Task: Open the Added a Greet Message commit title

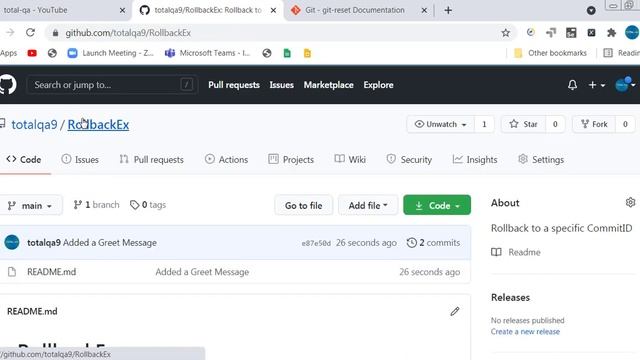Action: 110,243
